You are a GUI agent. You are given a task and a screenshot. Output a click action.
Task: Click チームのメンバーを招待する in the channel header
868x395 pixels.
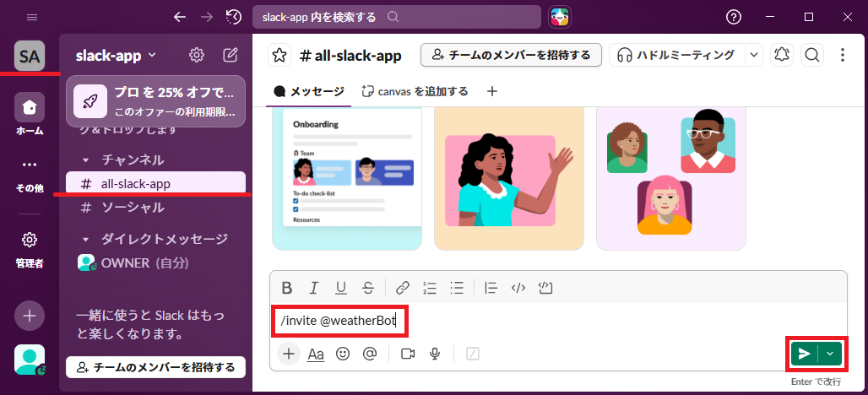click(x=511, y=55)
